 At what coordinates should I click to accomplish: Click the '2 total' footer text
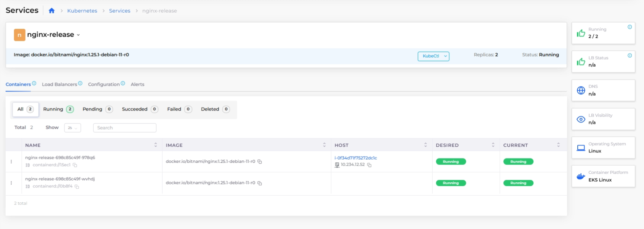click(x=21, y=203)
